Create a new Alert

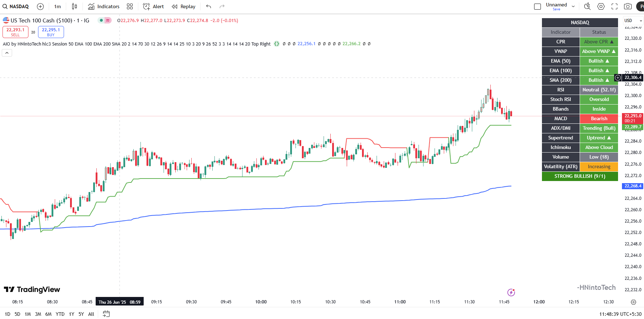(153, 6)
